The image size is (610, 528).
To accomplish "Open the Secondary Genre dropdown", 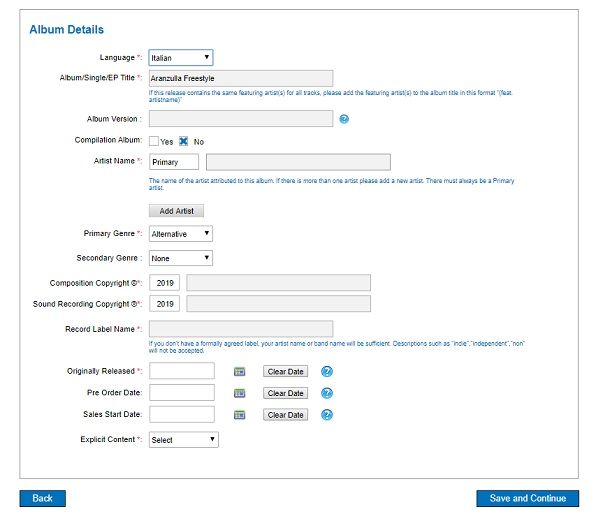I will tap(181, 258).
